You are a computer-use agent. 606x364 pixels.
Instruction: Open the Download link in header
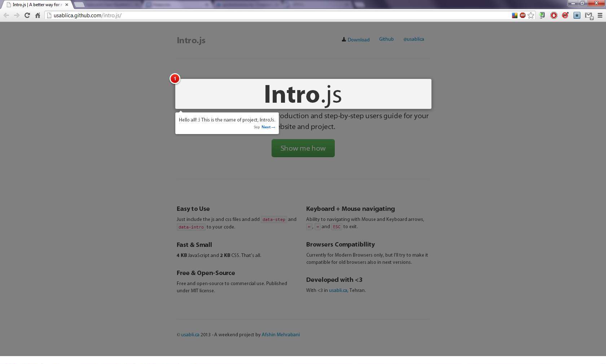tap(358, 40)
